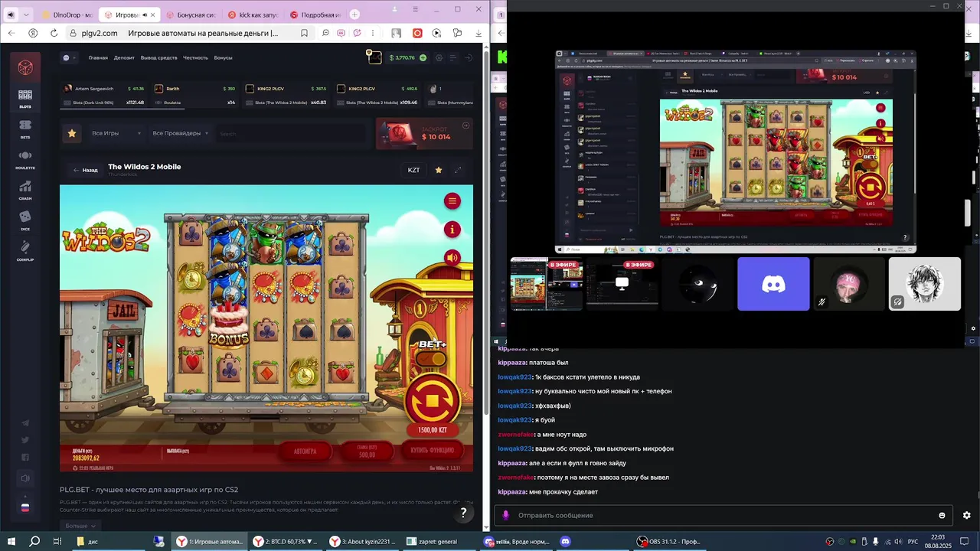Viewport: 980px width, 551px height.
Task: Select the manga avatar participant tile
Action: tap(925, 284)
